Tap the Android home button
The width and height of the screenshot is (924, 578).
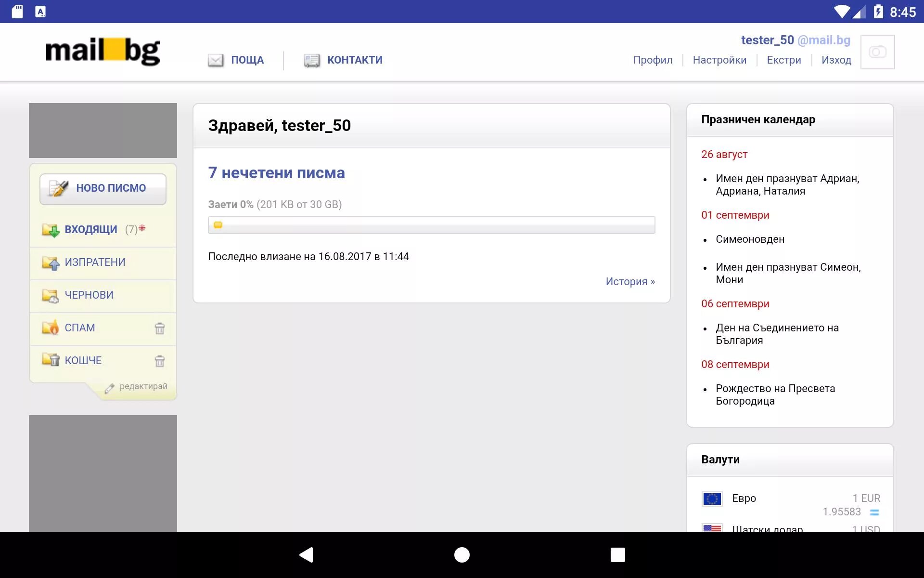(x=462, y=555)
